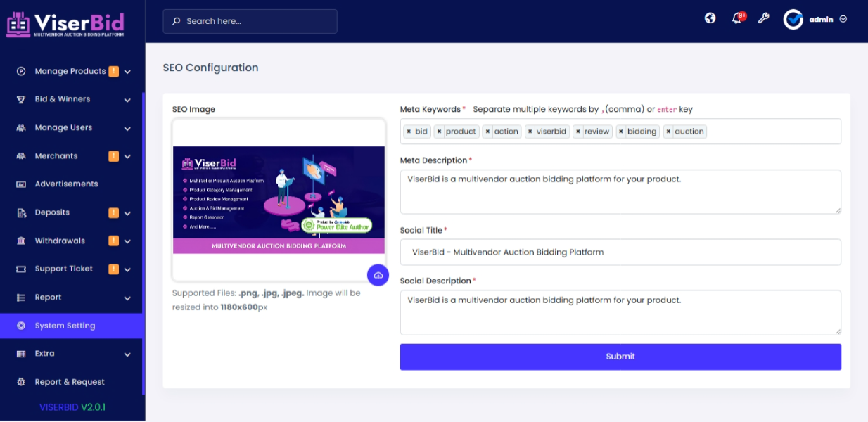Click Withdrawals bank icon
868x422 pixels.
click(x=21, y=241)
